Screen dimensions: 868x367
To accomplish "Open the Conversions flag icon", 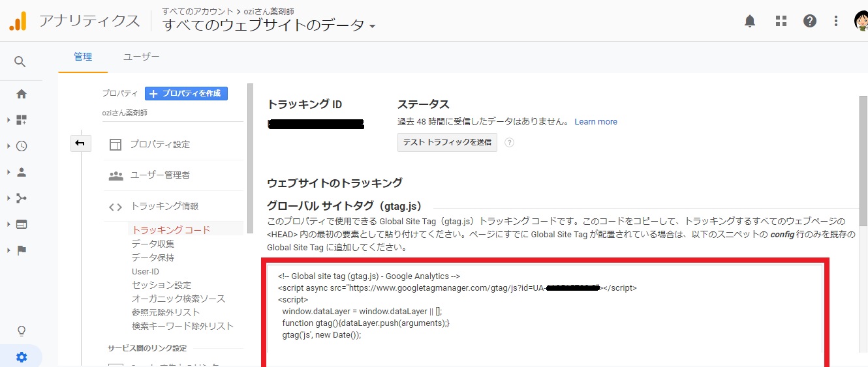I will coord(22,250).
